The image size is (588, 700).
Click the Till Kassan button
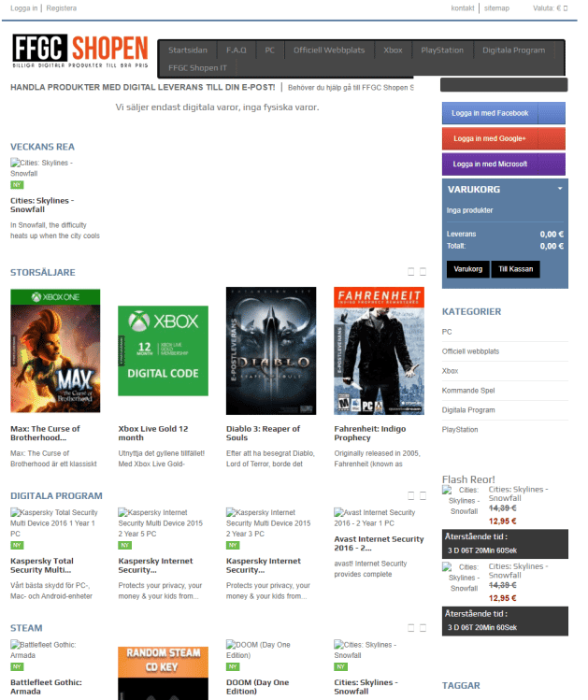[516, 269]
